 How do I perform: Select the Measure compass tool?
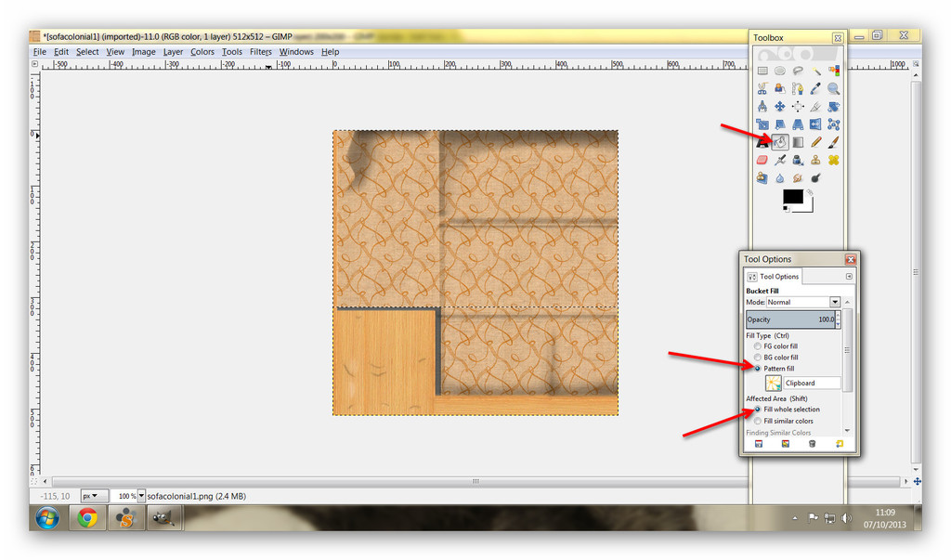click(762, 107)
